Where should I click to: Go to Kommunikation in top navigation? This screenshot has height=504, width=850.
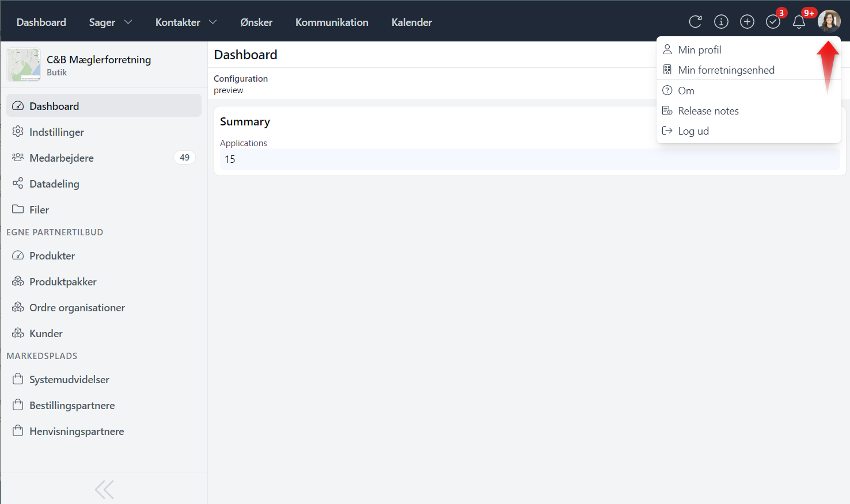point(332,22)
